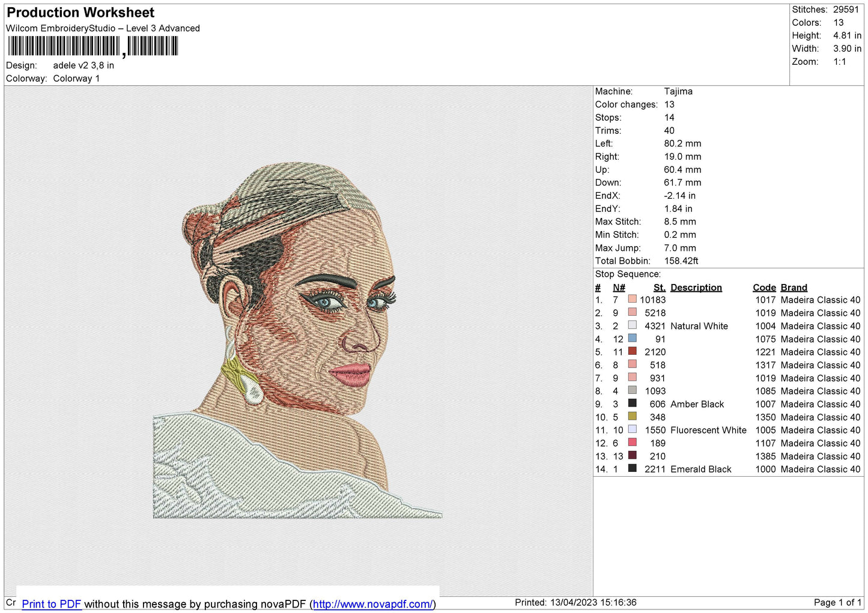
Task: Click the Print to PDF link
Action: [51, 604]
